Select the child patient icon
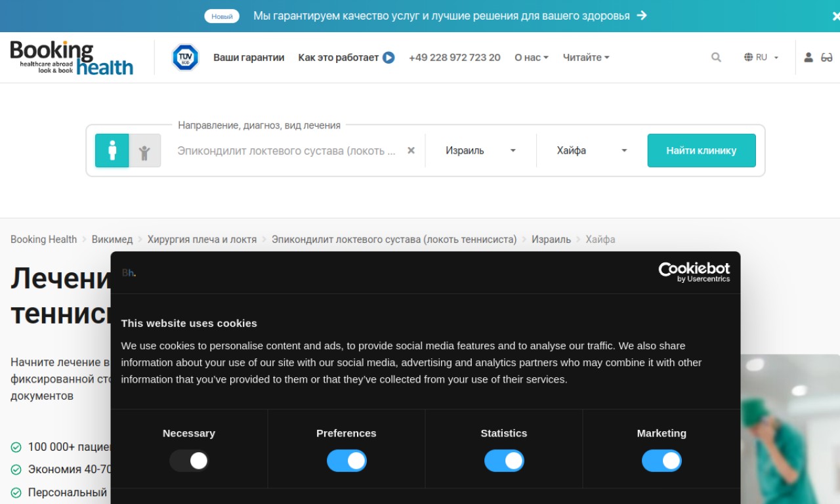Image resolution: width=840 pixels, height=504 pixels. (x=144, y=151)
